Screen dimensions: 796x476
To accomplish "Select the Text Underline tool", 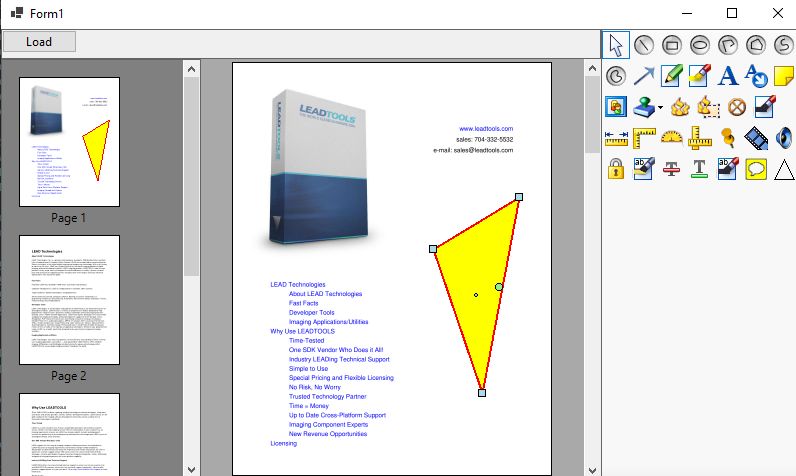I will click(700, 169).
